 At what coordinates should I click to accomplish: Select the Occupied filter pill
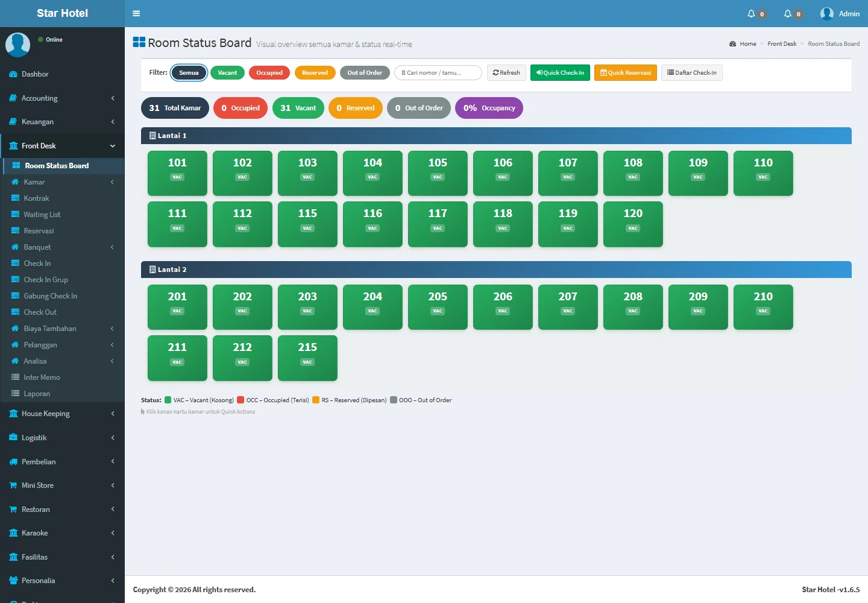[269, 73]
